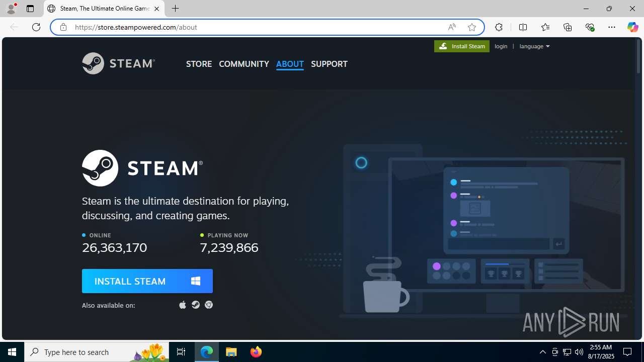Click the large Steam logo in the hero section
Viewport: 644px width, 362px height.
pos(142,168)
